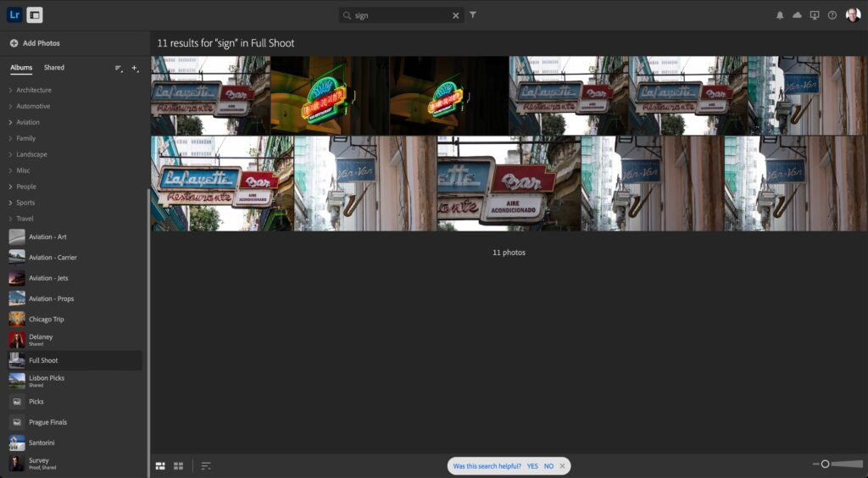Open album sort options icon
Image resolution: width=868 pixels, height=478 pixels.
119,69
